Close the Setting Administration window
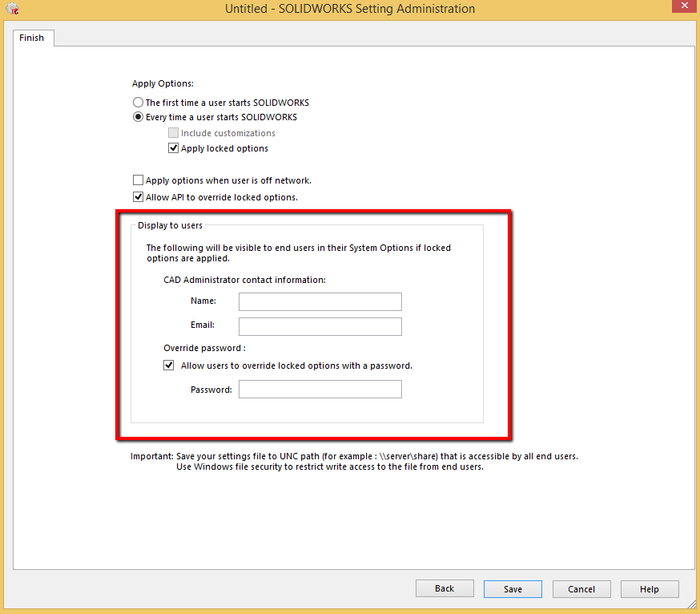The image size is (700, 614). tap(685, 6)
